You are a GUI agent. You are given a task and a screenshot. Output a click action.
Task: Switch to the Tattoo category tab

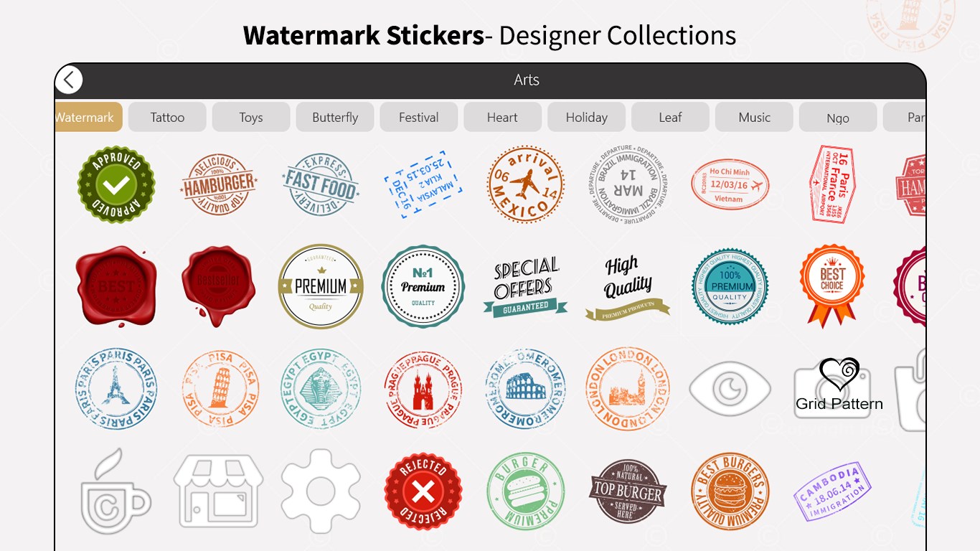pos(167,117)
